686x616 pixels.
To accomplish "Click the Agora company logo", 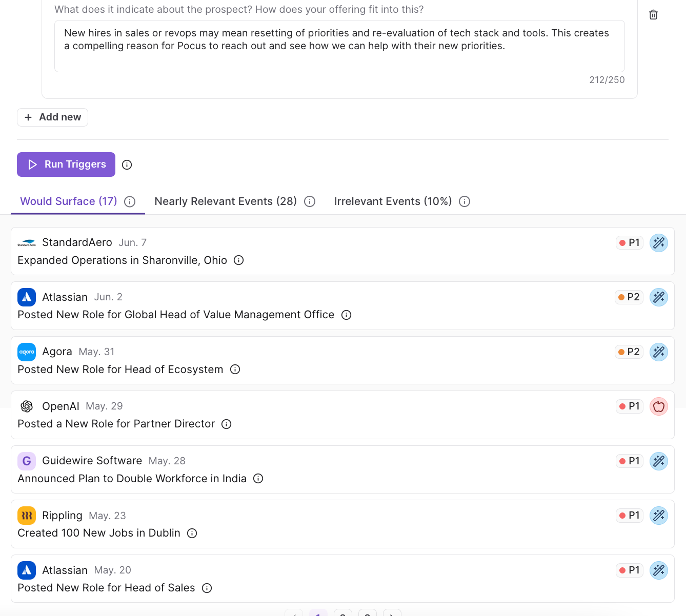I will tap(27, 352).
